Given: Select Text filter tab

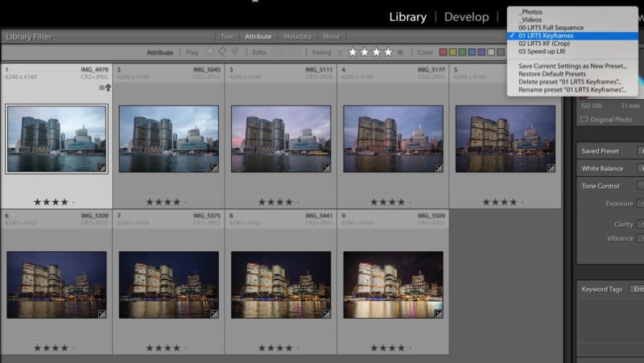Looking at the screenshot, I should (x=227, y=36).
